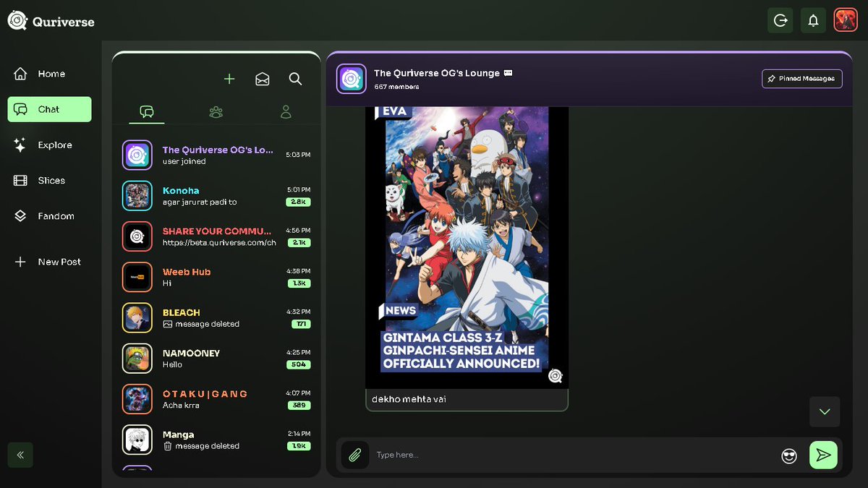Image resolution: width=868 pixels, height=488 pixels.
Task: Open the Explore sidebar item
Action: pos(49,145)
